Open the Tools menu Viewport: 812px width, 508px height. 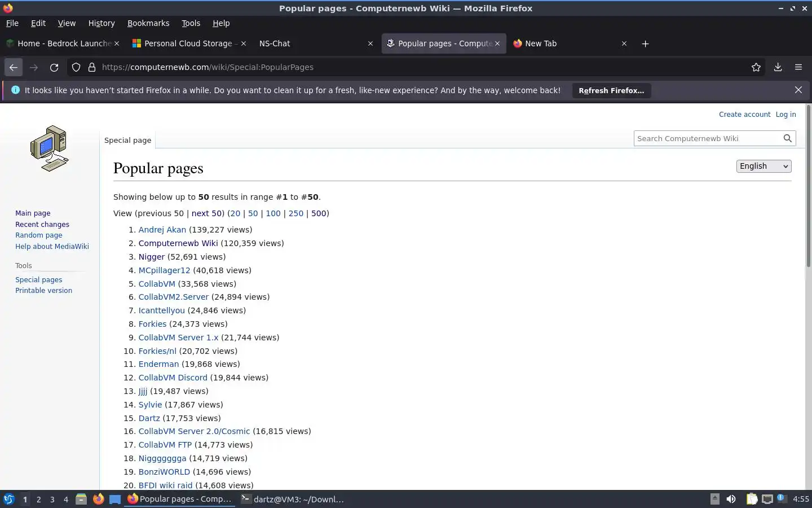(x=191, y=23)
